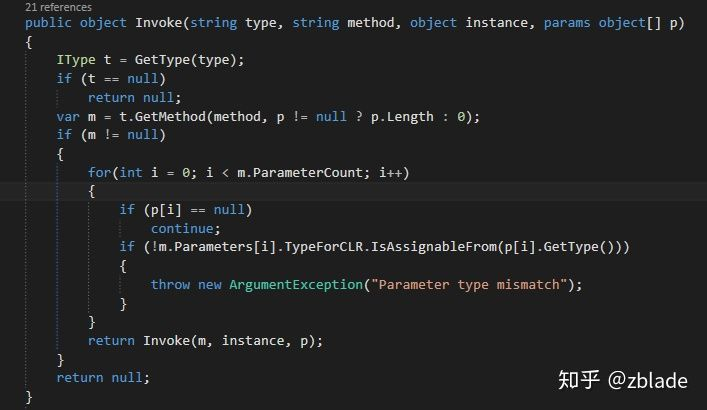This screenshot has width=707, height=410.
Task: Place the cursor on "if (m != null)"
Action: coord(111,135)
